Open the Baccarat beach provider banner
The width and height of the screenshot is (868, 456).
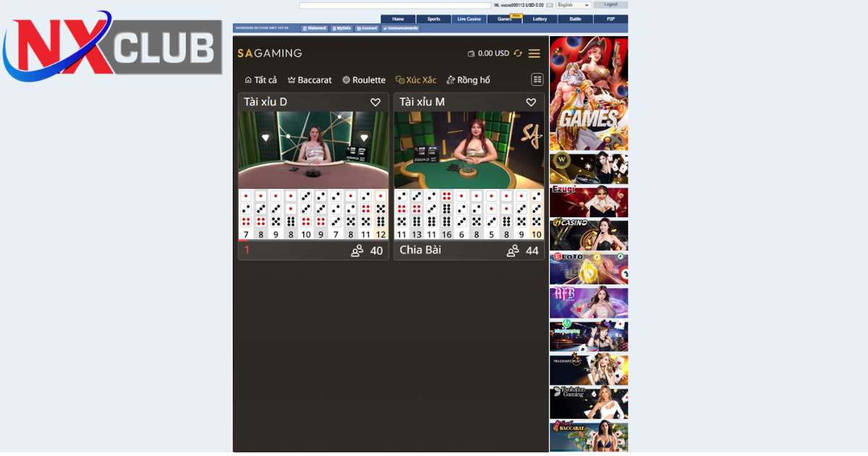pos(589,436)
